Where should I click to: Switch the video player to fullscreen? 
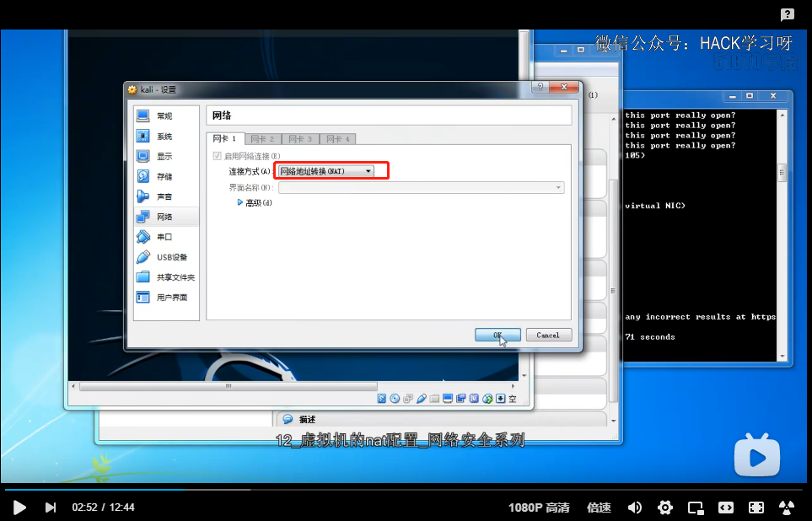(756, 508)
